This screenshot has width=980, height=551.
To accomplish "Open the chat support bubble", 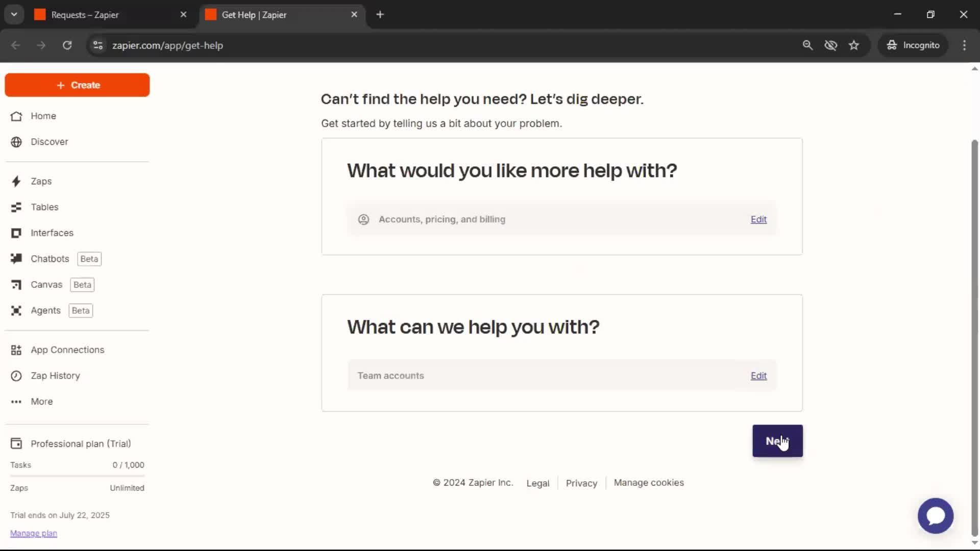I will (936, 516).
